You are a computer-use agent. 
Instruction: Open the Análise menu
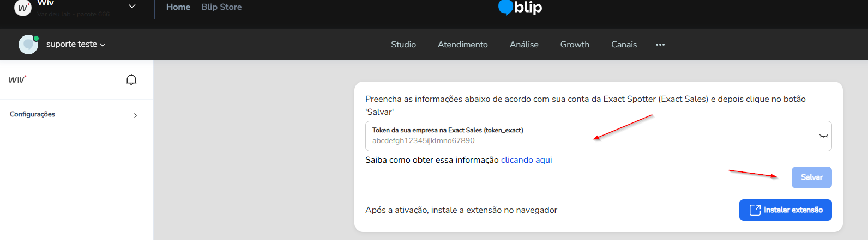(x=524, y=45)
